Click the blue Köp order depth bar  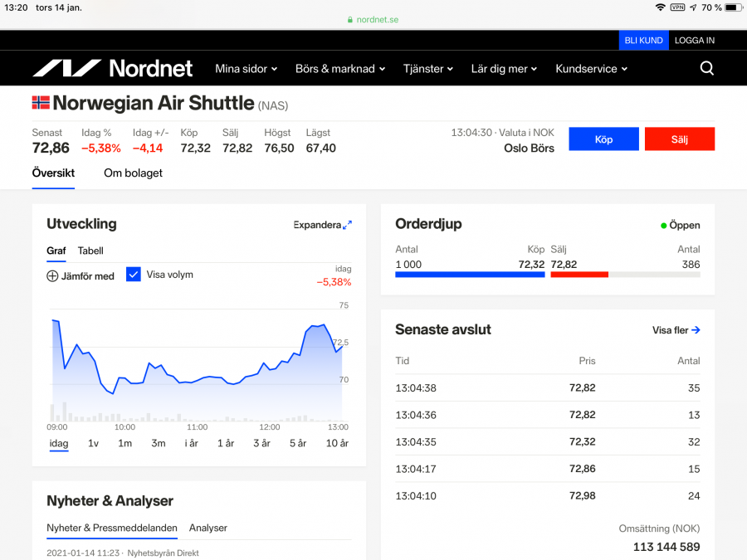click(x=470, y=275)
